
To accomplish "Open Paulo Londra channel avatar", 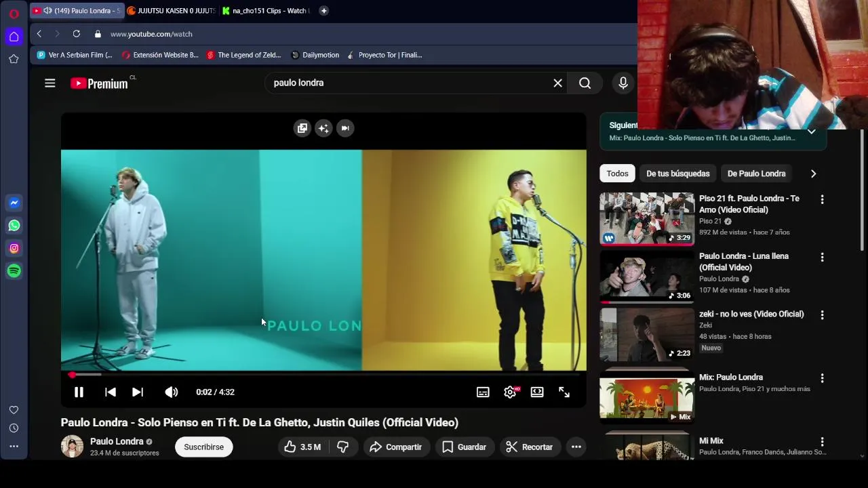I will pos(73,447).
